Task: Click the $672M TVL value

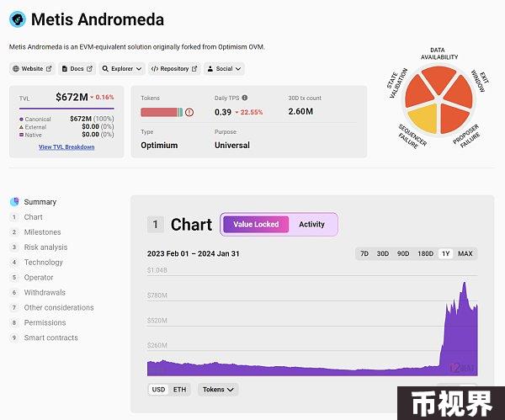Action: (x=72, y=97)
